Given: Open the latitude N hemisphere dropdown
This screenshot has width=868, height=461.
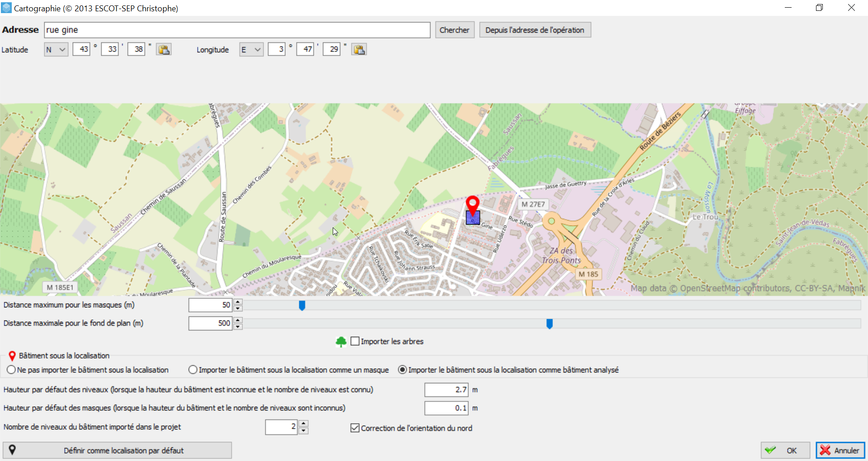Looking at the screenshot, I should pos(56,49).
